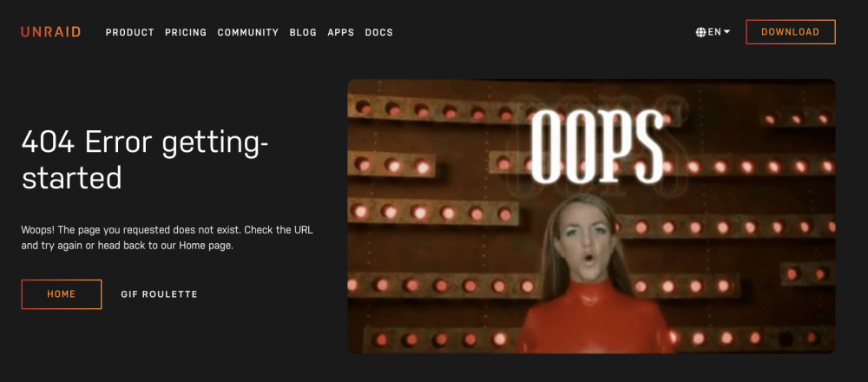Navigate to the Blog
This screenshot has height=382, width=868.
[x=303, y=33]
